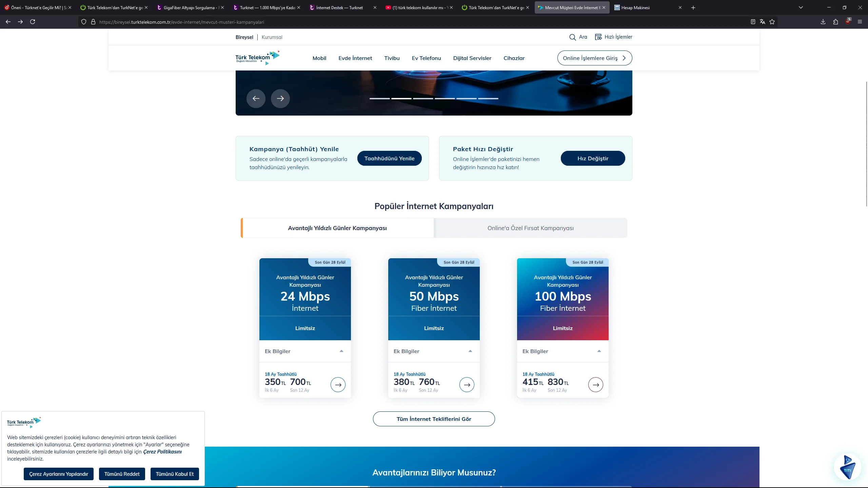Collapse Ek Bilgiler on 100 Mbps card
The width and height of the screenshot is (868, 488).
coord(599,351)
